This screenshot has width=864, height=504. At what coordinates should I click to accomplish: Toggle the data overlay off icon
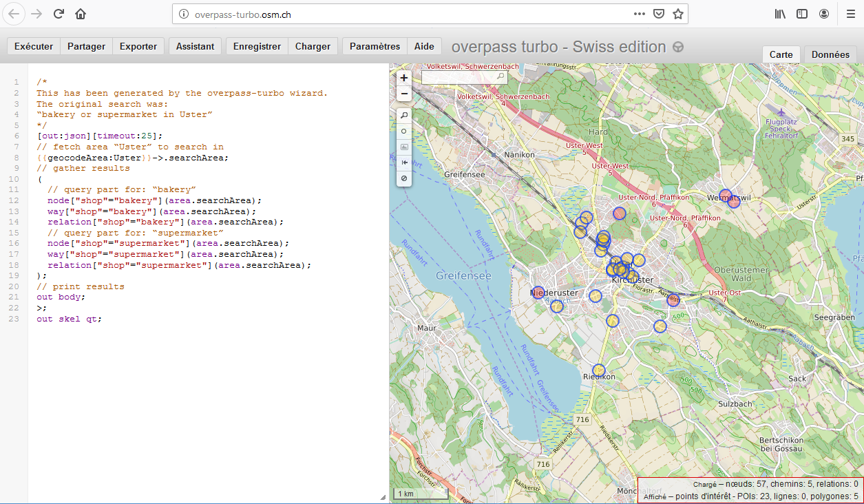tap(404, 178)
